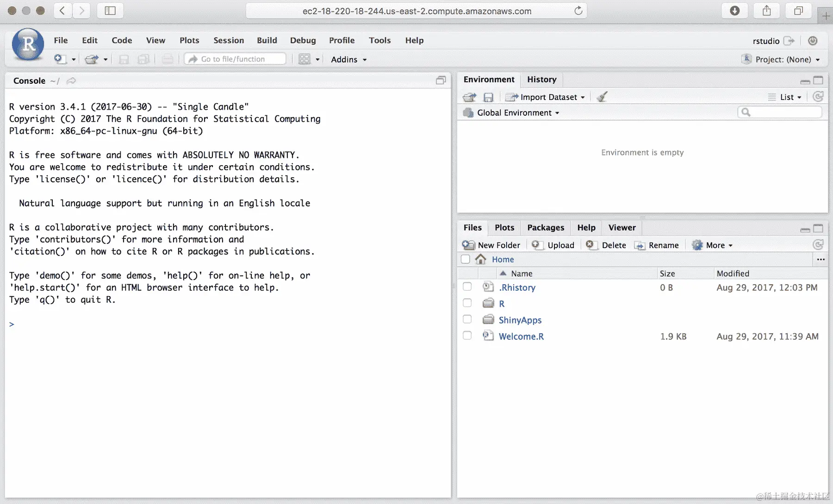Toggle Safari sidebar

[x=110, y=11]
